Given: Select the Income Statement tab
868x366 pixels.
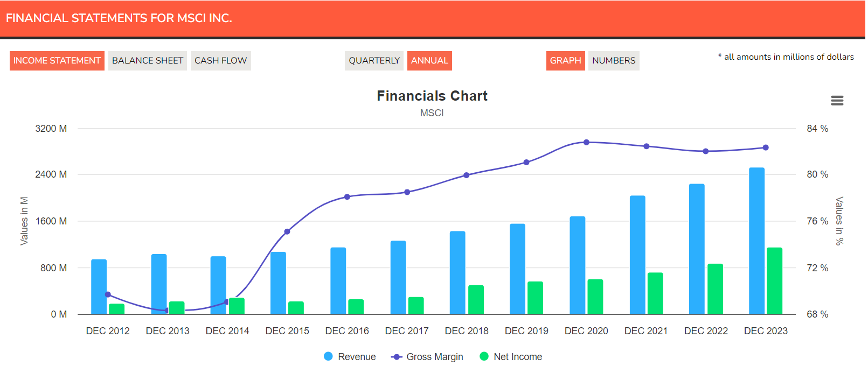Looking at the screenshot, I should [57, 61].
